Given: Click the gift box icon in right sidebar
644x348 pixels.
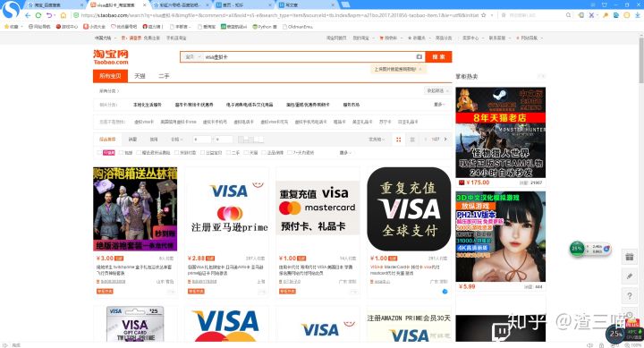Looking at the screenshot, I should click(629, 258).
